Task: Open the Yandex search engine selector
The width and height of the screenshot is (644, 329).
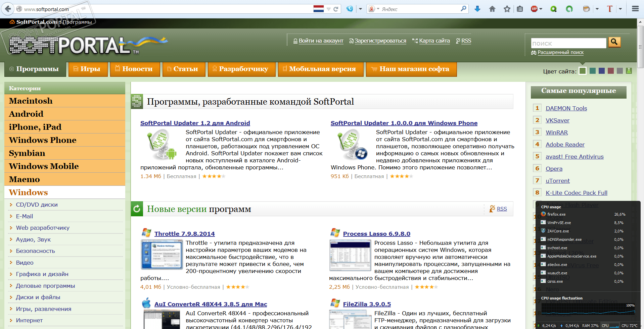Action: click(x=374, y=9)
